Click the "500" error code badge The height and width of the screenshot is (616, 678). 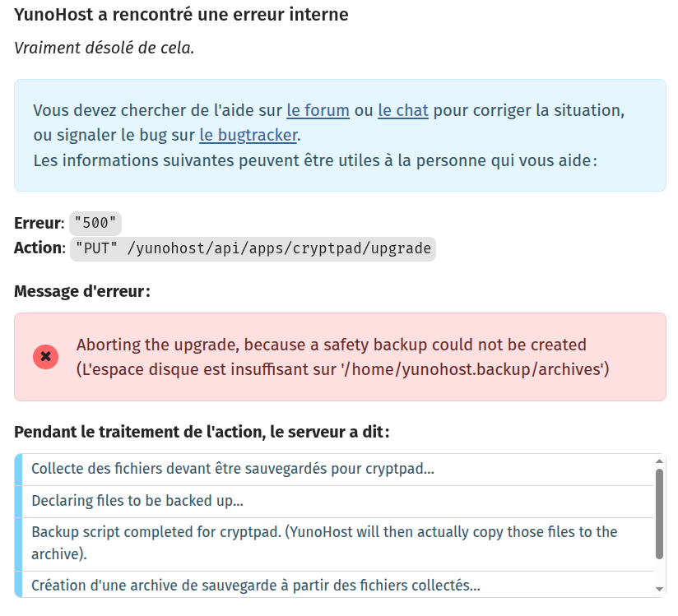[95, 223]
